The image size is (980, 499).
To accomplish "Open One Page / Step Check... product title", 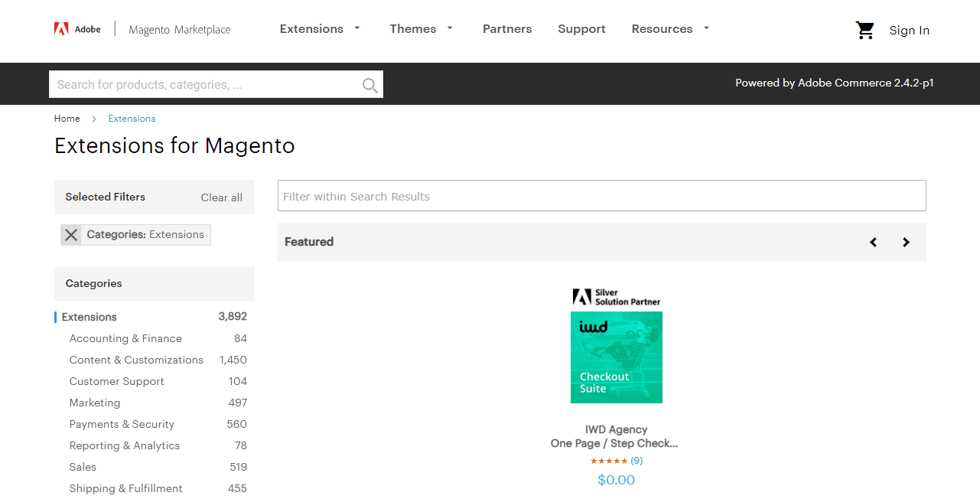I will (614, 443).
